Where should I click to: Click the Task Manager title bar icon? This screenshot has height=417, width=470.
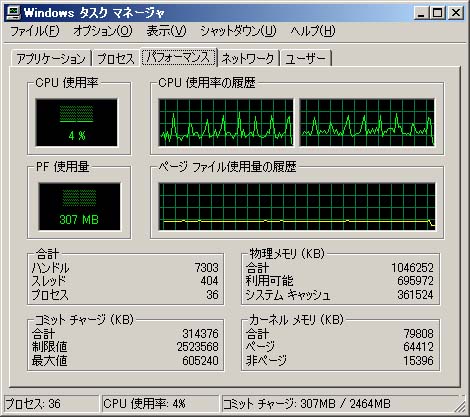click(x=14, y=13)
